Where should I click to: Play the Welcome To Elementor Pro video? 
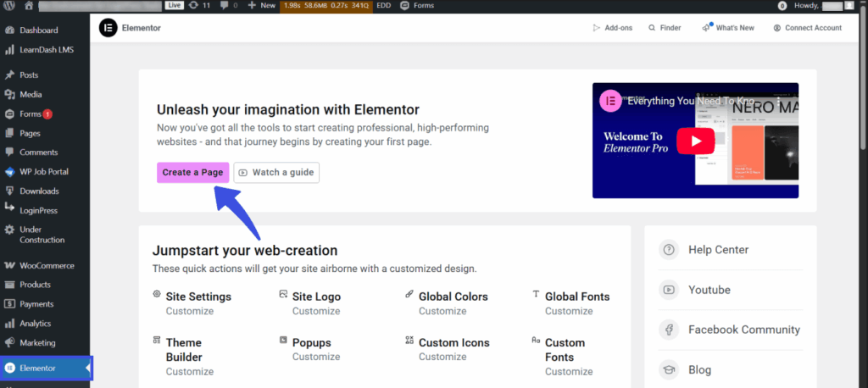coord(695,141)
